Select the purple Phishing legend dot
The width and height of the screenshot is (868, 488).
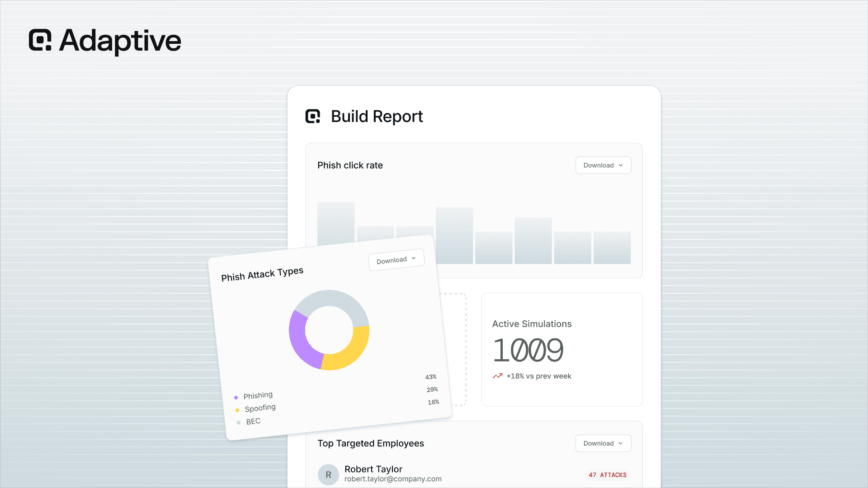pyautogui.click(x=236, y=398)
